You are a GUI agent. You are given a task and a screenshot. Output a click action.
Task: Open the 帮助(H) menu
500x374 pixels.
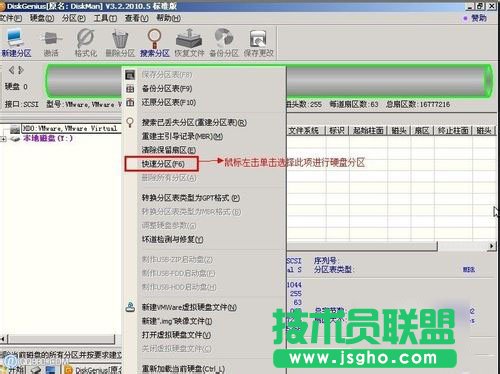169,18
